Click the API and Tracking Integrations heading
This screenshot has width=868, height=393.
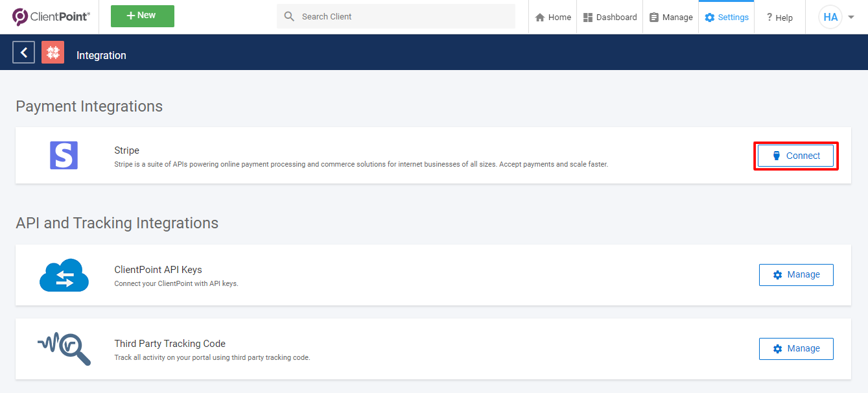(x=117, y=223)
